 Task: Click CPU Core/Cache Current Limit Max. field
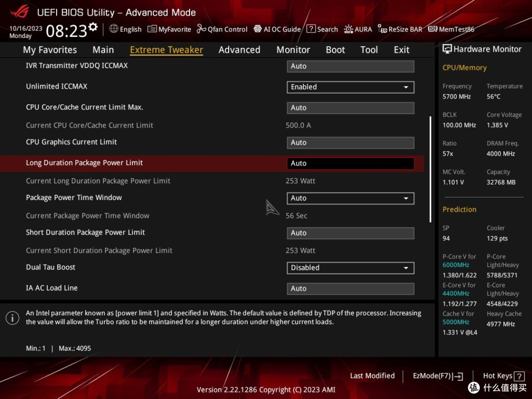pyautogui.click(x=351, y=108)
